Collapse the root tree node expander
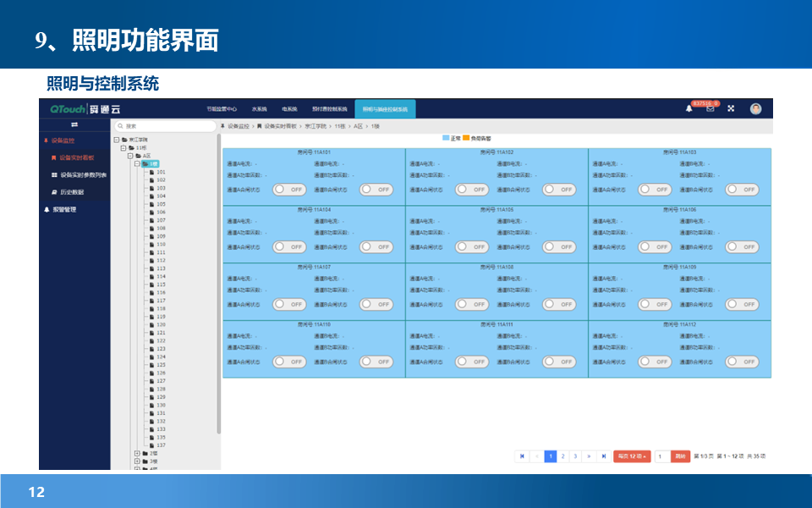 pos(117,140)
